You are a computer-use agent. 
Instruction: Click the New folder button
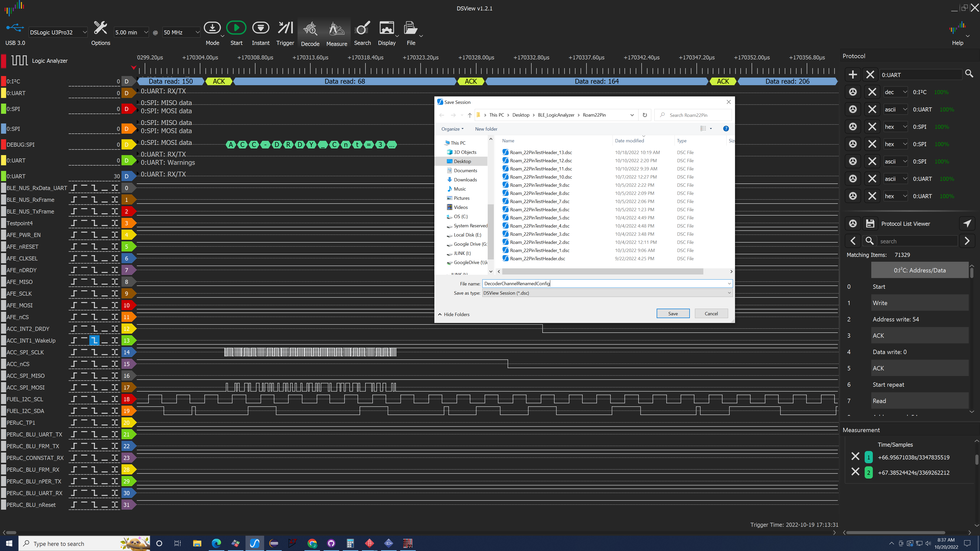486,129
